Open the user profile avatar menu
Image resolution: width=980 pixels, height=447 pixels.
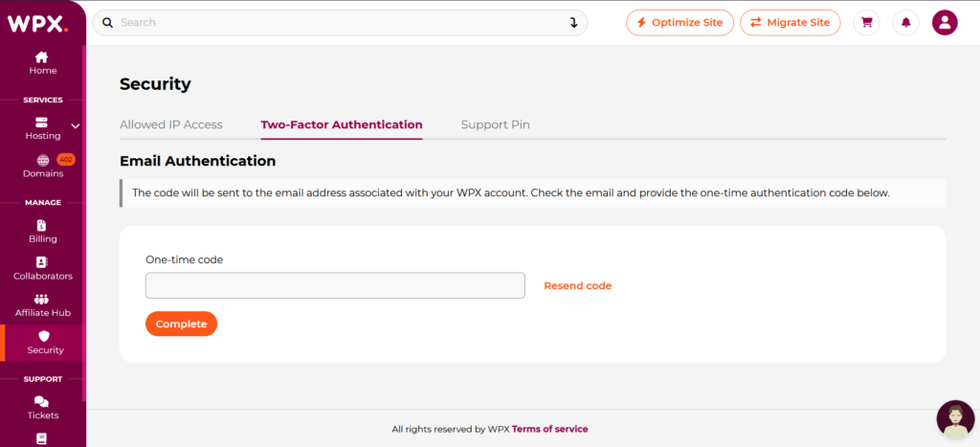(x=945, y=22)
